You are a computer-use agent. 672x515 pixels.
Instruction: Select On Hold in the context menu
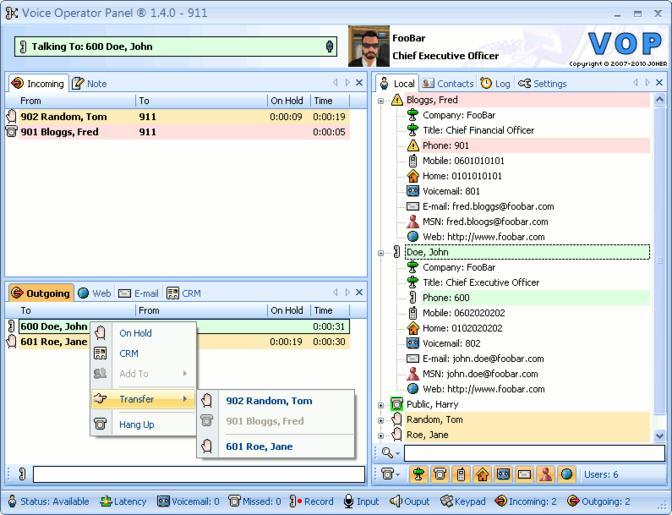(135, 333)
